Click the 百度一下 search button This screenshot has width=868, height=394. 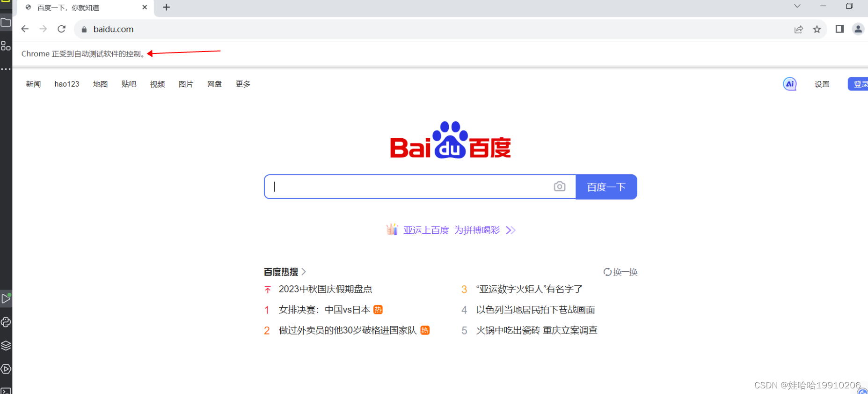(606, 187)
